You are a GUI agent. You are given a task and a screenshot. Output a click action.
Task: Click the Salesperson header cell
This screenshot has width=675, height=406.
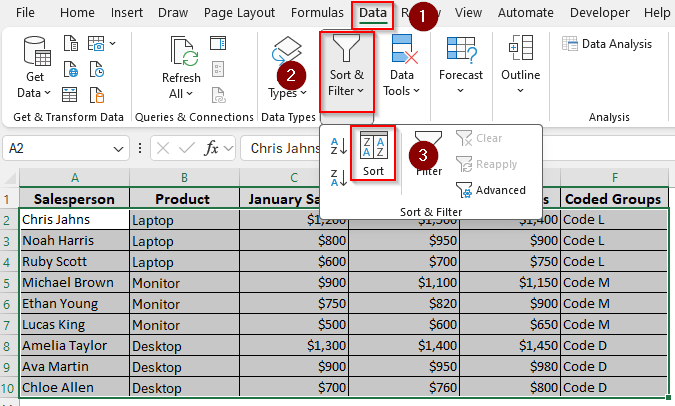[x=74, y=199]
